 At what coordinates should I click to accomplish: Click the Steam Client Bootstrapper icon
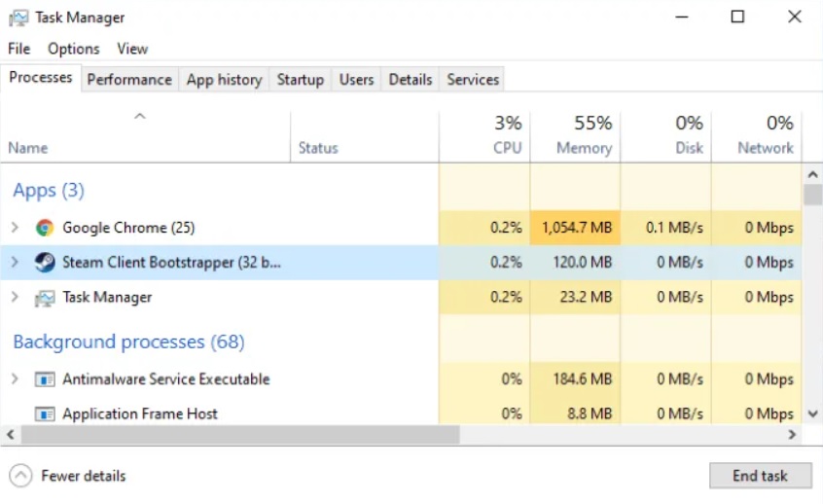point(45,263)
